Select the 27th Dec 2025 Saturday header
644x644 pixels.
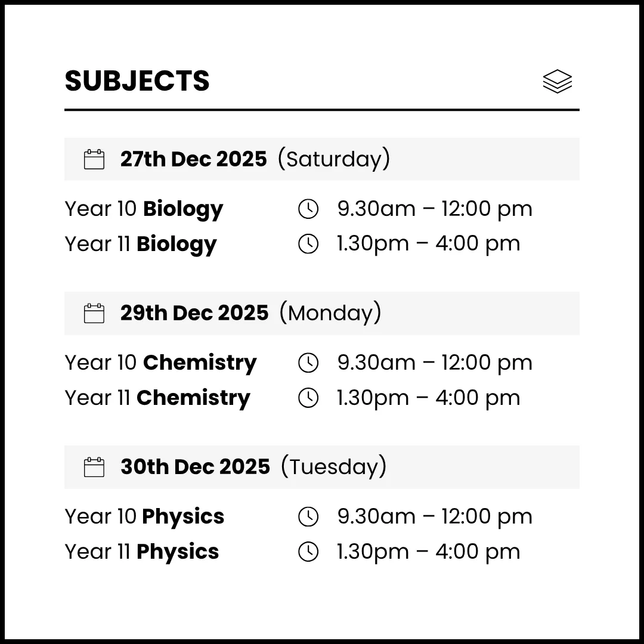tap(255, 159)
